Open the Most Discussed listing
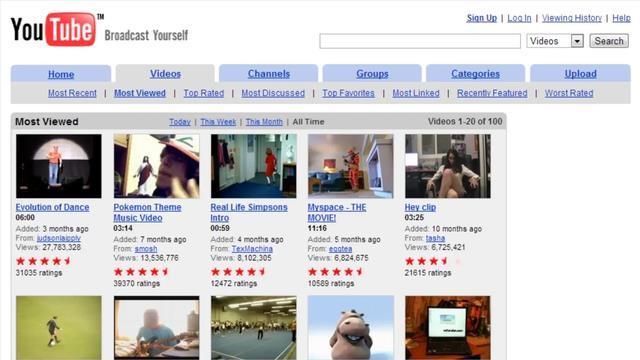Viewport: 640px width, 360px height. [273, 93]
